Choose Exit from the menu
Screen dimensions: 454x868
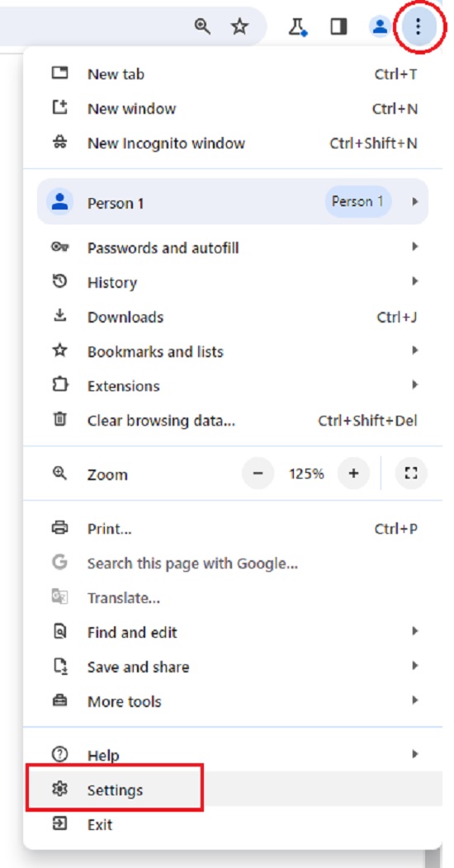pos(233,824)
